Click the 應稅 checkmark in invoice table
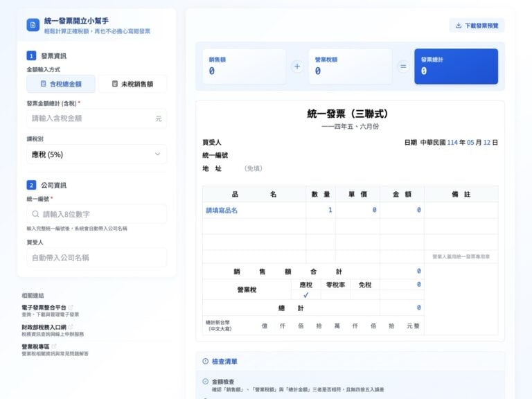 pyautogui.click(x=305, y=295)
